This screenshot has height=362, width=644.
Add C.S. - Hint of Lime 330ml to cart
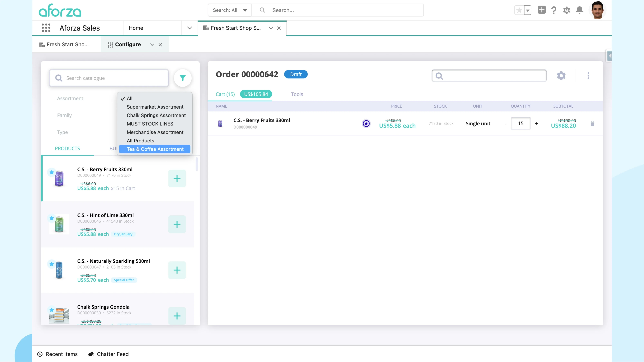(x=177, y=224)
